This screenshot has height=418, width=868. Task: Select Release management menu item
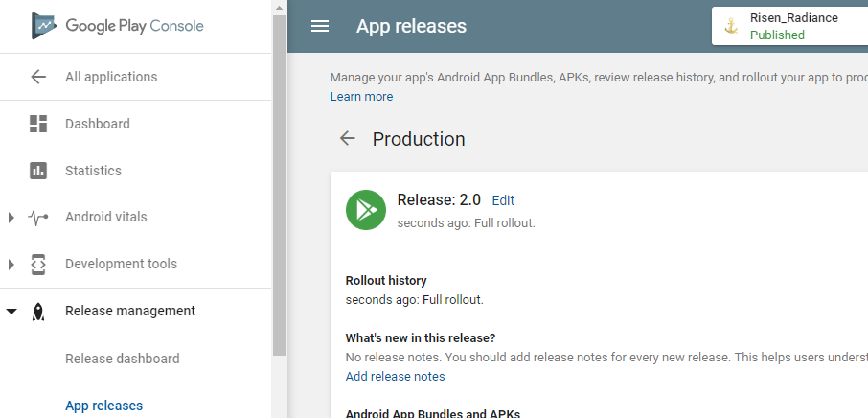click(x=130, y=312)
